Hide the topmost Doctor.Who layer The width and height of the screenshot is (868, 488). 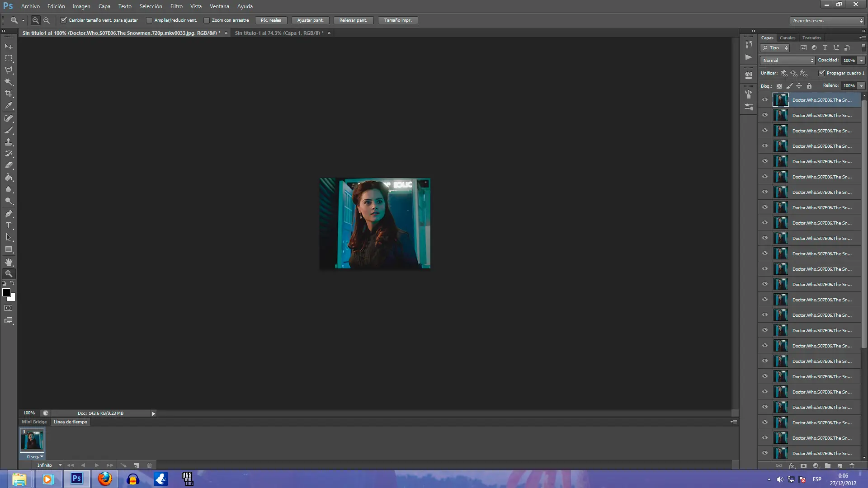coord(765,100)
